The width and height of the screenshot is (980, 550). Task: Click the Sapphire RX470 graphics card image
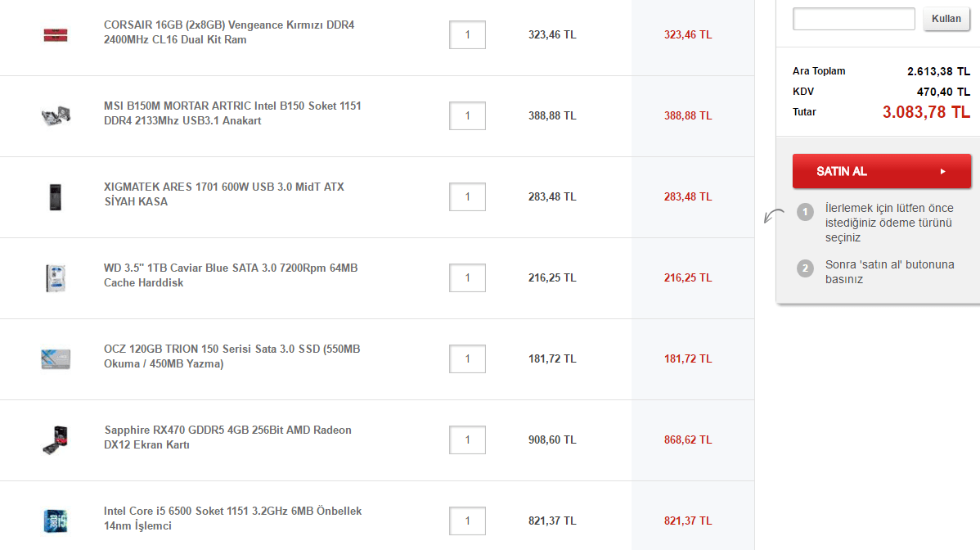coord(56,440)
